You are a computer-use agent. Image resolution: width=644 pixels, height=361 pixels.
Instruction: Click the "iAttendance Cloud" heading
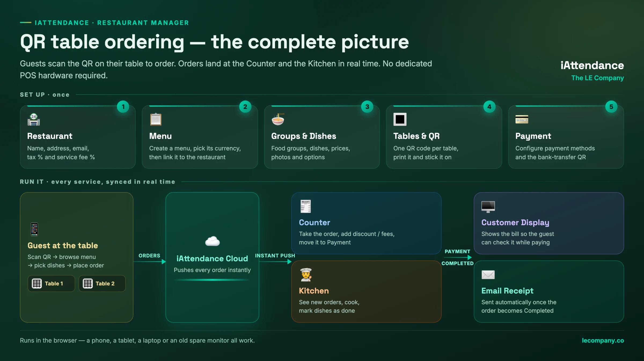212,258
